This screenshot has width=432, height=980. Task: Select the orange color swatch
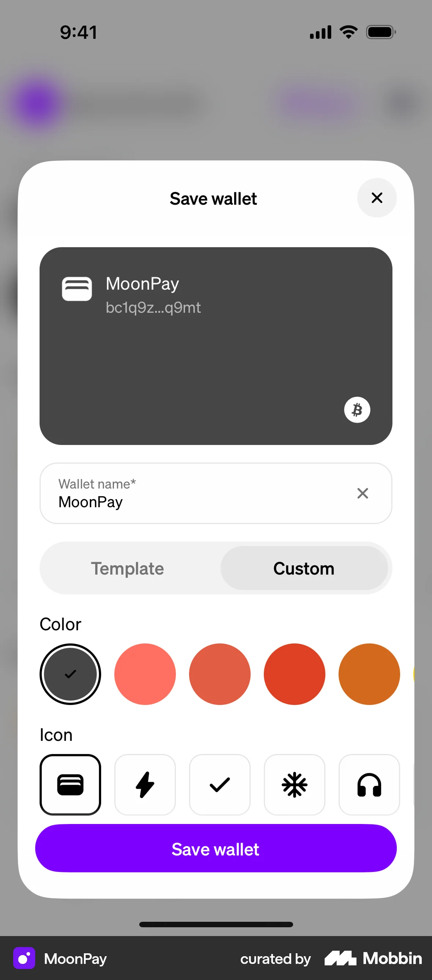(x=369, y=674)
